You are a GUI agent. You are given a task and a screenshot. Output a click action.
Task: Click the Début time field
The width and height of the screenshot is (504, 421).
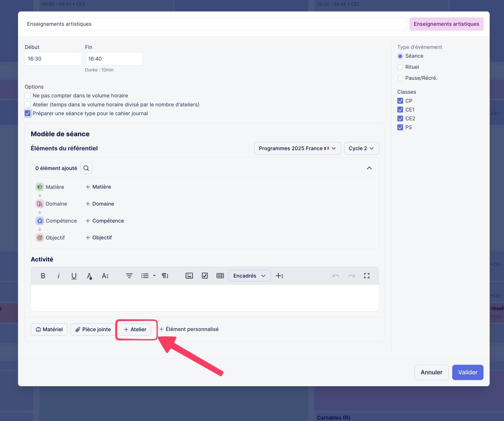pyautogui.click(x=53, y=59)
